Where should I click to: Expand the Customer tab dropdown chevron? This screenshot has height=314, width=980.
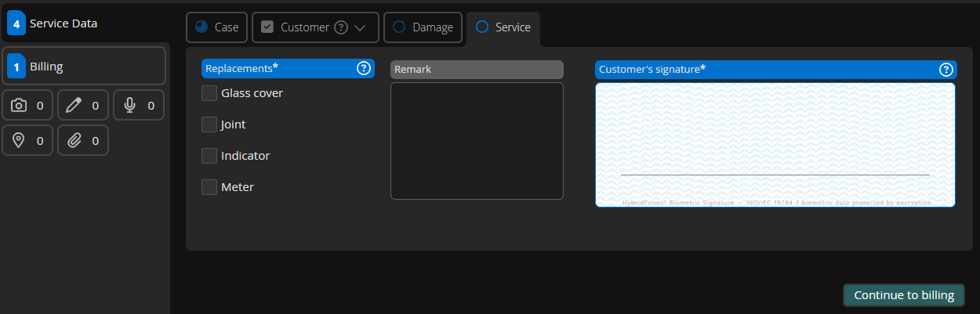[x=361, y=27]
